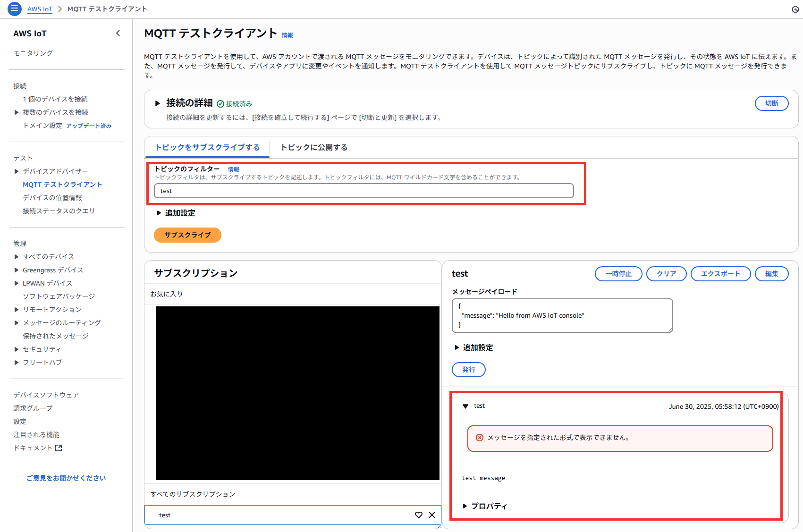This screenshot has width=803, height=532.
Task: Click the 一時停止 button
Action: tap(618, 274)
